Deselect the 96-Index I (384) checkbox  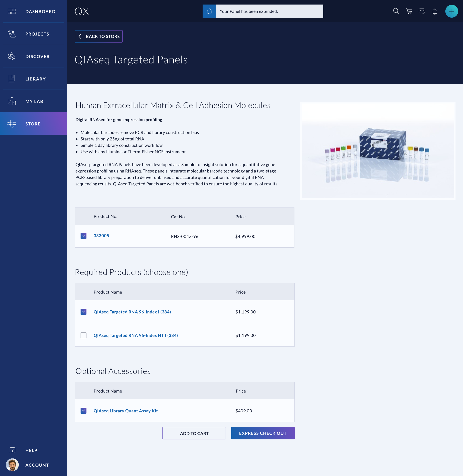[x=83, y=312]
